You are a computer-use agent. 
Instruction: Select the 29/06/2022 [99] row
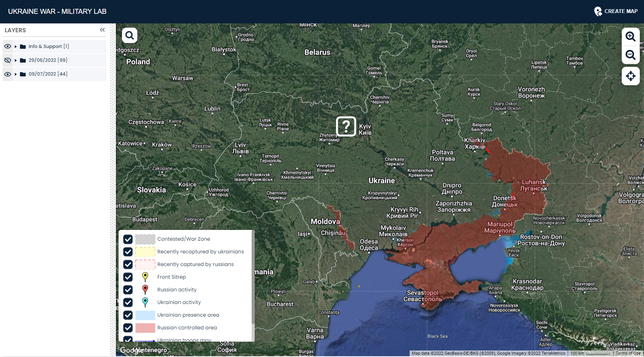tap(54, 60)
